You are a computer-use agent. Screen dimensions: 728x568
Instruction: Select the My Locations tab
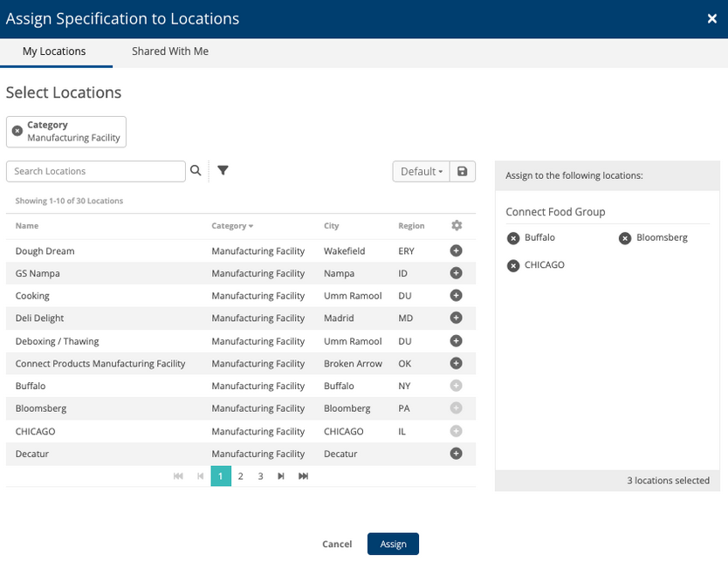54,51
